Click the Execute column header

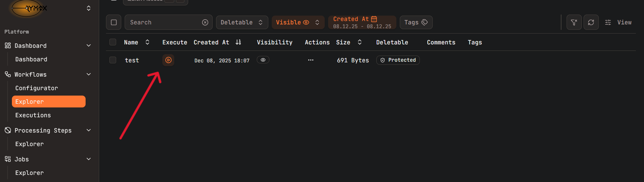click(175, 42)
